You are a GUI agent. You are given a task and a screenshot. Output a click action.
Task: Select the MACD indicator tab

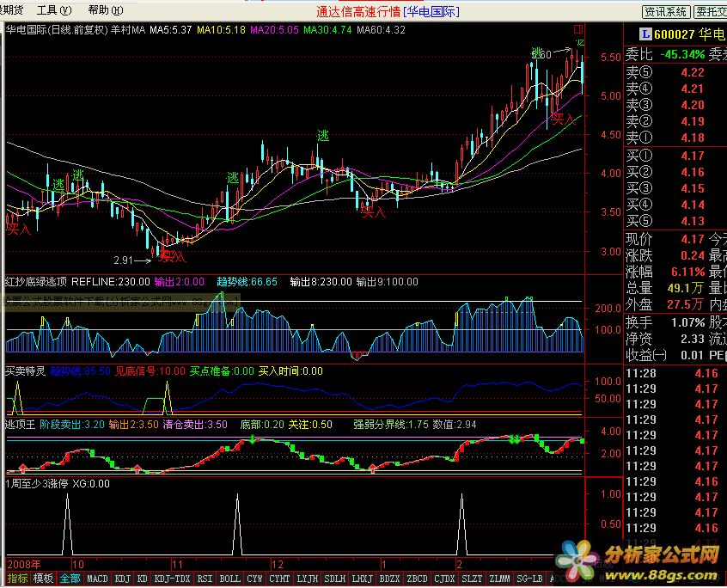tap(97, 579)
